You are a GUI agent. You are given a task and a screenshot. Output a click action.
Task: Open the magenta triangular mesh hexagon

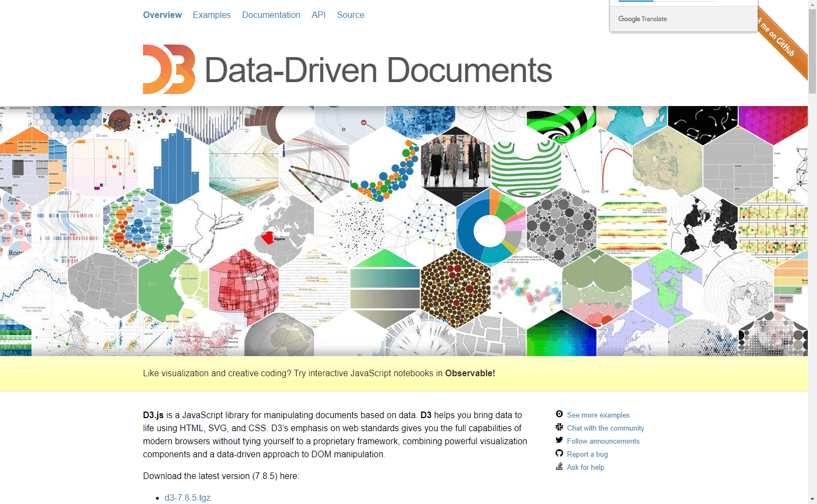tap(772, 124)
